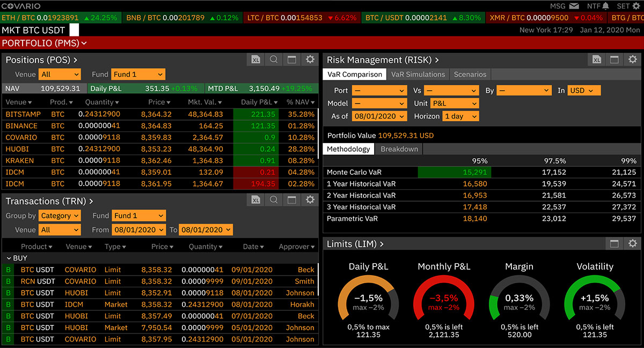Image resolution: width=644 pixels, height=348 pixels.
Task: Maximize the Transactions panel window icon
Action: [291, 200]
